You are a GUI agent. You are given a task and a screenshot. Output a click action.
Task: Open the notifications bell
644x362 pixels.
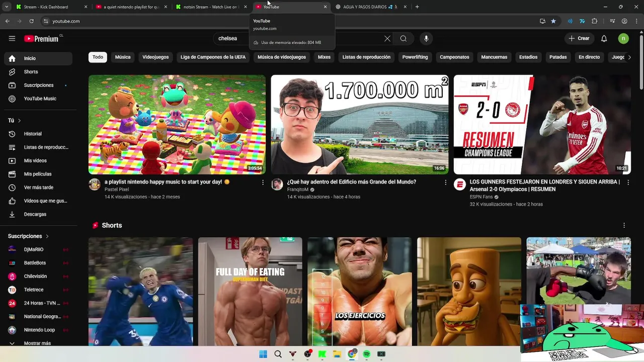coord(604,38)
